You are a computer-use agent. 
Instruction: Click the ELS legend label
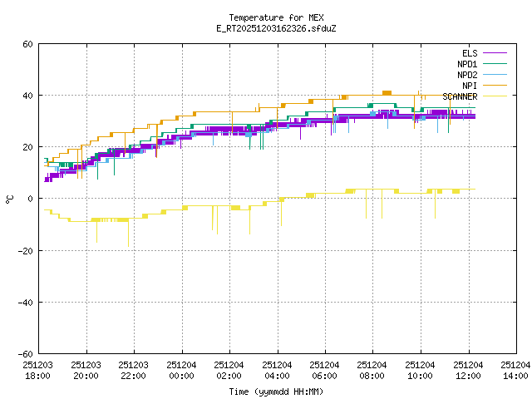tap(470, 53)
